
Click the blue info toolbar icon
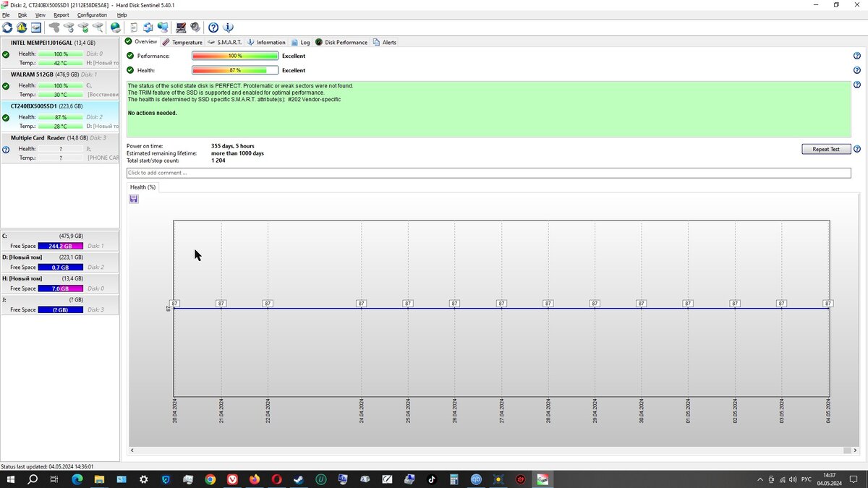[229, 27]
